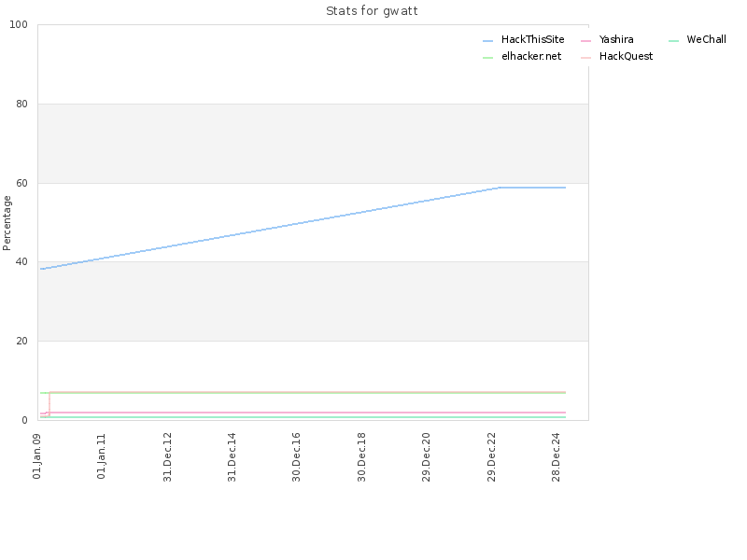Click the flat end of the HackThisSite line
This screenshot has width=747, height=560.
tap(532, 188)
